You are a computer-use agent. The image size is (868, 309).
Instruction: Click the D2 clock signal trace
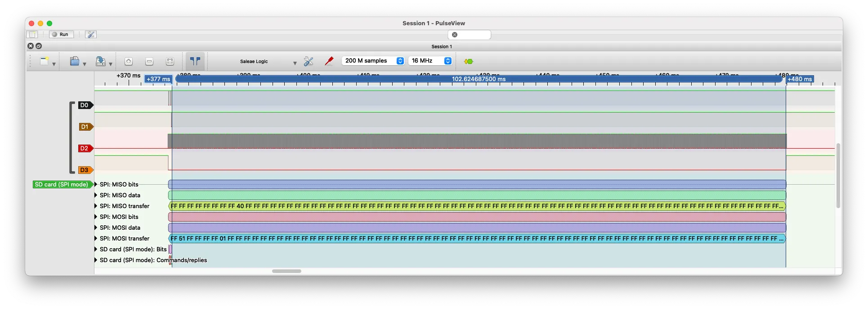[477, 141]
